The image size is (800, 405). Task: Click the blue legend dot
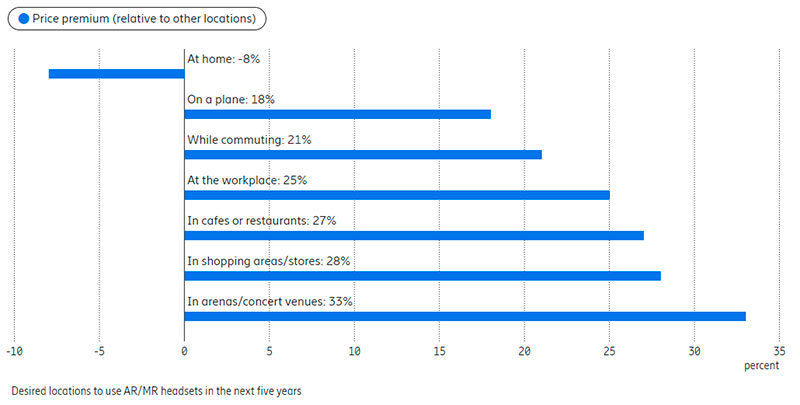(24, 18)
